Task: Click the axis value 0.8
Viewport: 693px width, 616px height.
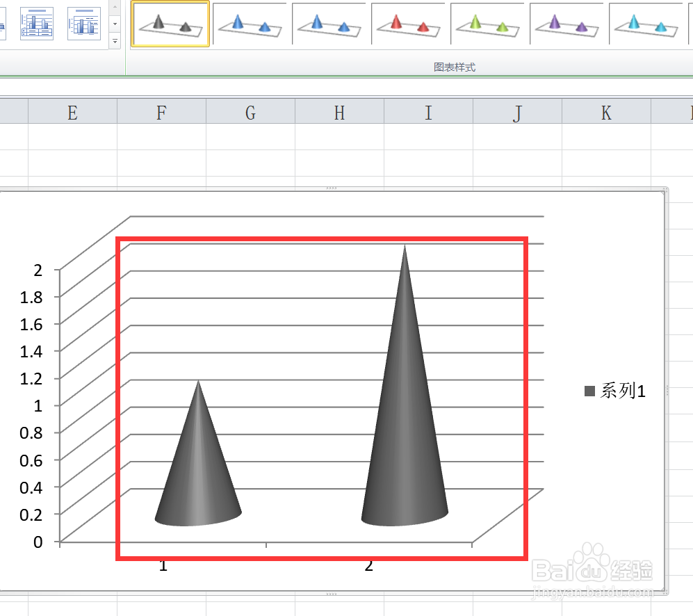Action: pos(31,433)
